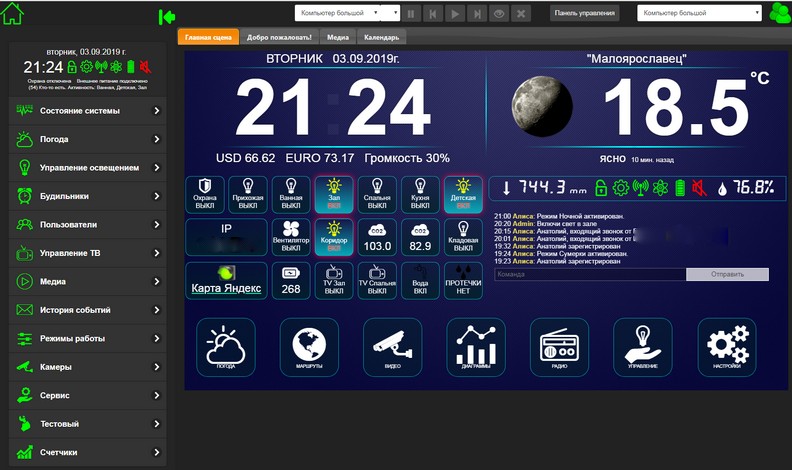The height and width of the screenshot is (470, 792).
Task: Open the Маршруты globe tile
Action: [309, 347]
